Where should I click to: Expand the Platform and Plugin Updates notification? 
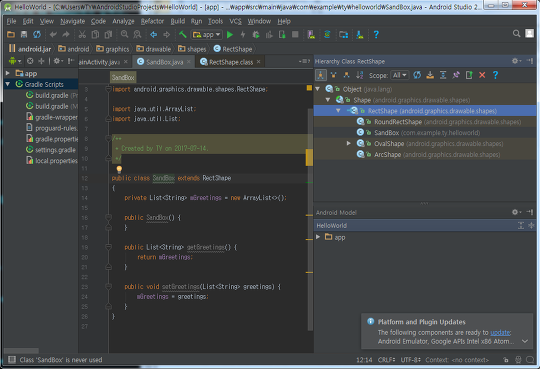point(525,341)
